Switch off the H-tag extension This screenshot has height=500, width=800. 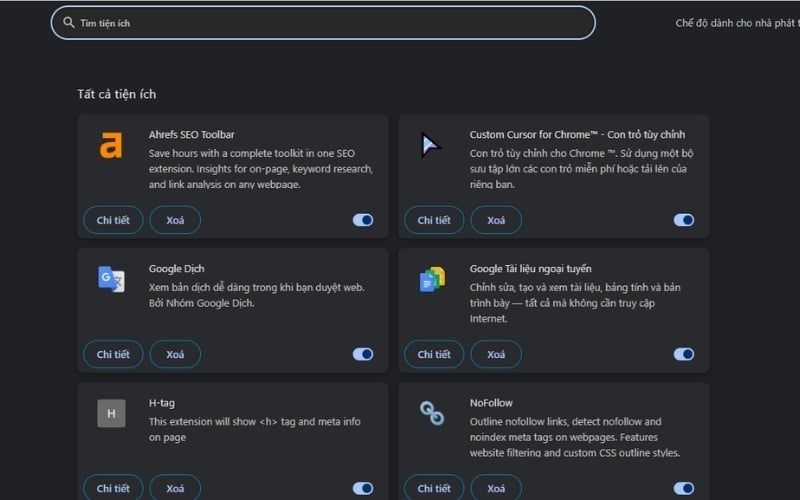tap(363, 488)
